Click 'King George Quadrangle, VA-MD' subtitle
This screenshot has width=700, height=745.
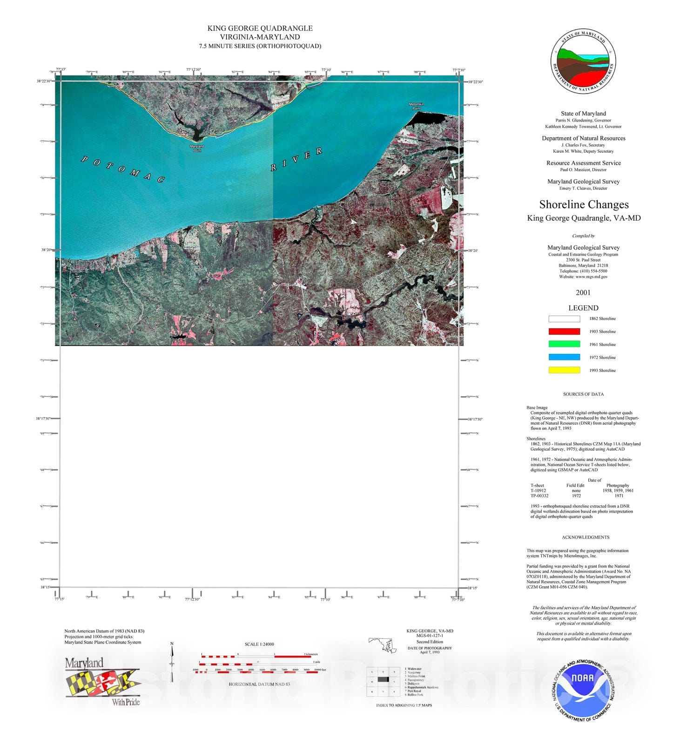[x=584, y=218]
